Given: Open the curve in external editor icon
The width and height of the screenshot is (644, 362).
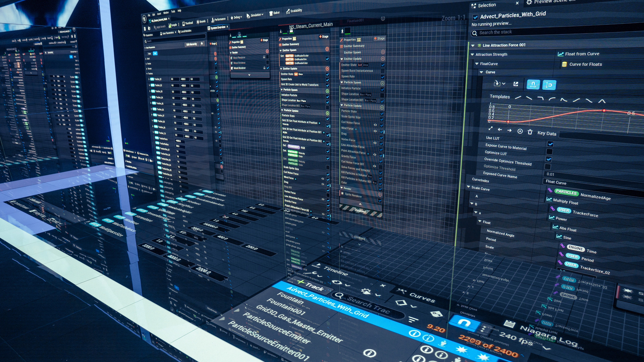Looking at the screenshot, I should point(516,84).
